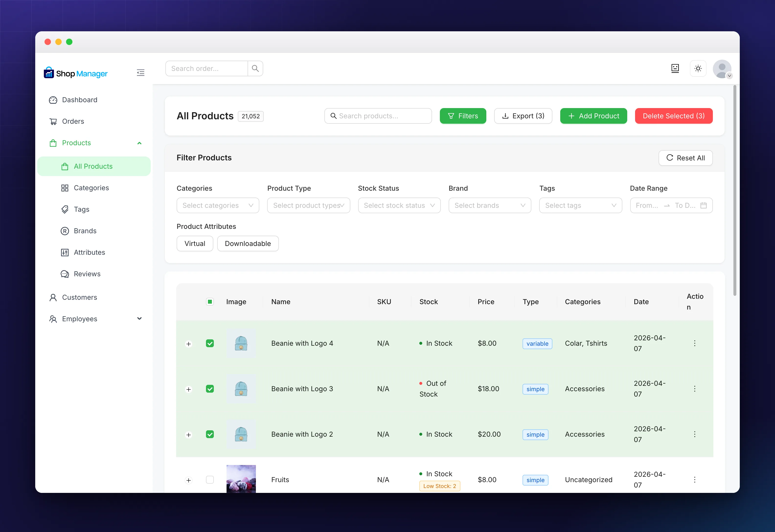Expand row details for Fruits
Viewport: 775px width, 532px height.
click(x=189, y=480)
